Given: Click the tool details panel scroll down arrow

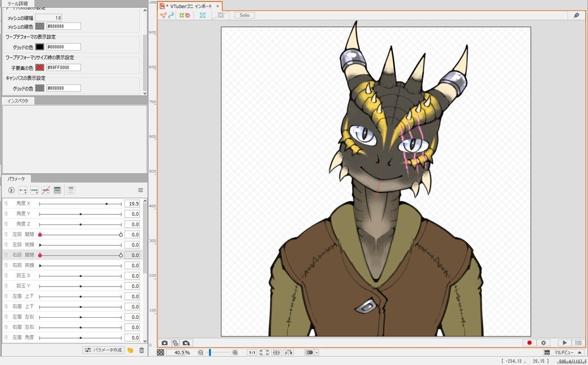Looking at the screenshot, I should (x=145, y=93).
